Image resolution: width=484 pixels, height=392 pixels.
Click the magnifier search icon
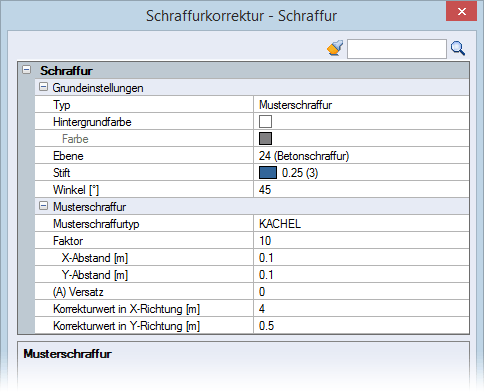[458, 48]
